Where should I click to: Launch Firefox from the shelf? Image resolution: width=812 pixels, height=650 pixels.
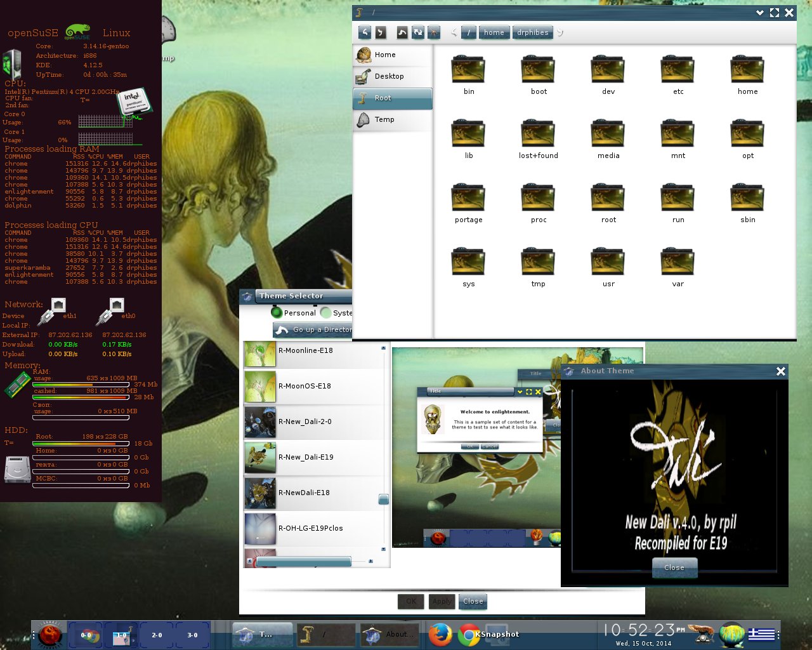click(440, 634)
